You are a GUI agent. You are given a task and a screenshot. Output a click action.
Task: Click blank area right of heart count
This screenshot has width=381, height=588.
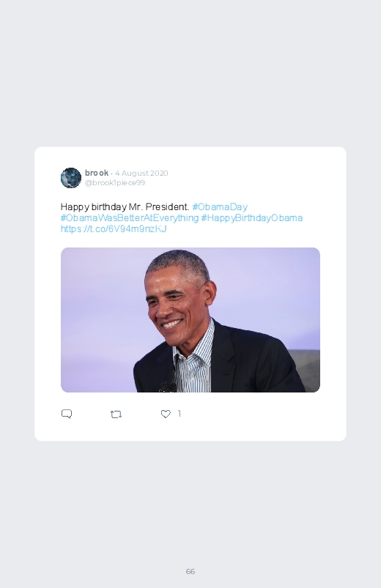coord(255,414)
